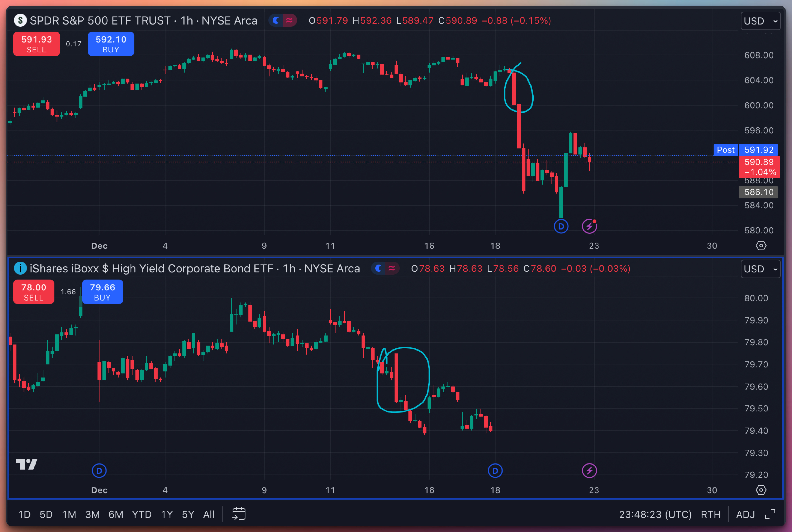Screen dimensions: 792x532
Task: Click the SPDR S&P 500 symbol logo icon
Action: (x=20, y=20)
